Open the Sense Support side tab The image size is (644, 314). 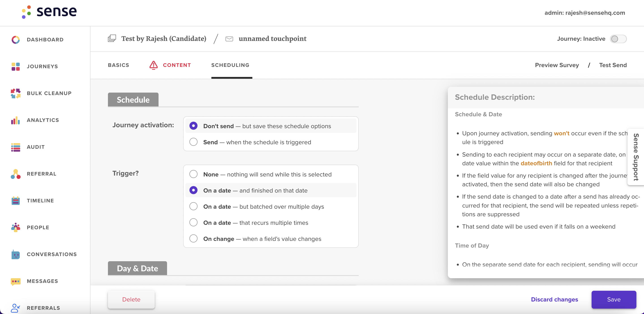tap(636, 157)
